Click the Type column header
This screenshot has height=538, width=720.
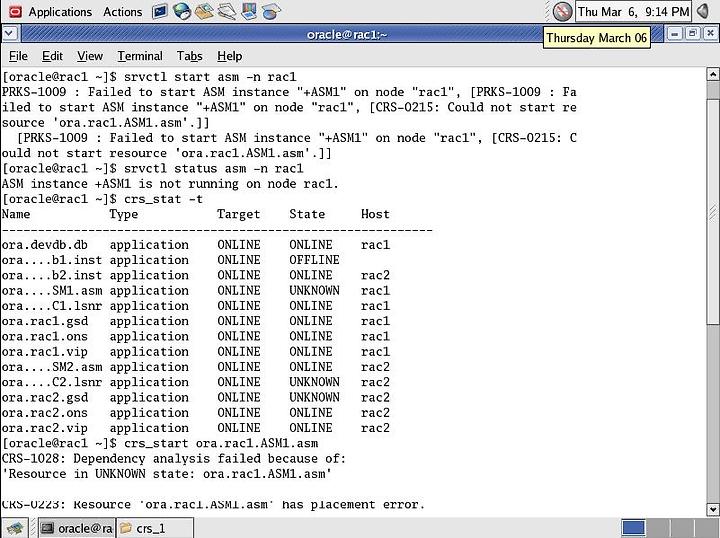click(124, 214)
